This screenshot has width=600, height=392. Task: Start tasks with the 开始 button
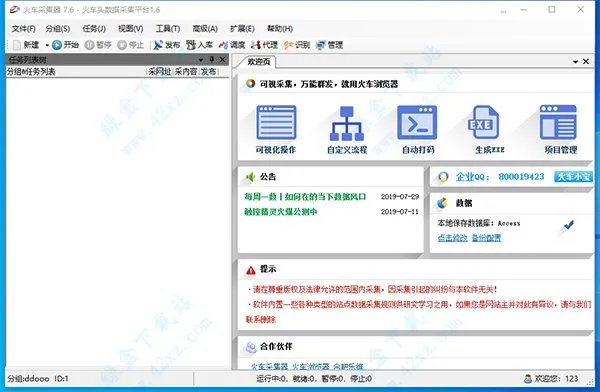(65, 45)
